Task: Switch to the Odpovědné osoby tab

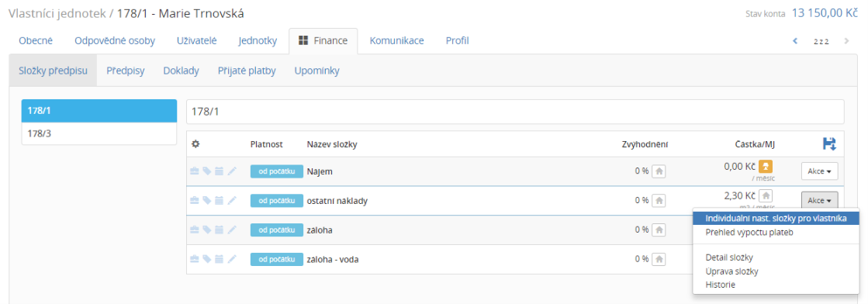Action: coord(115,41)
